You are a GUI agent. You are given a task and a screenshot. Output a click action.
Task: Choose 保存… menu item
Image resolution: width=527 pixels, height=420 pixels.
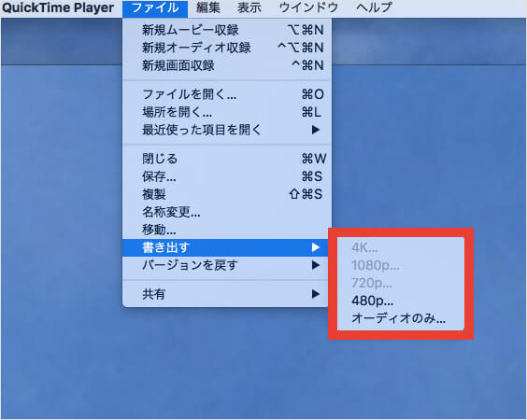point(227,176)
